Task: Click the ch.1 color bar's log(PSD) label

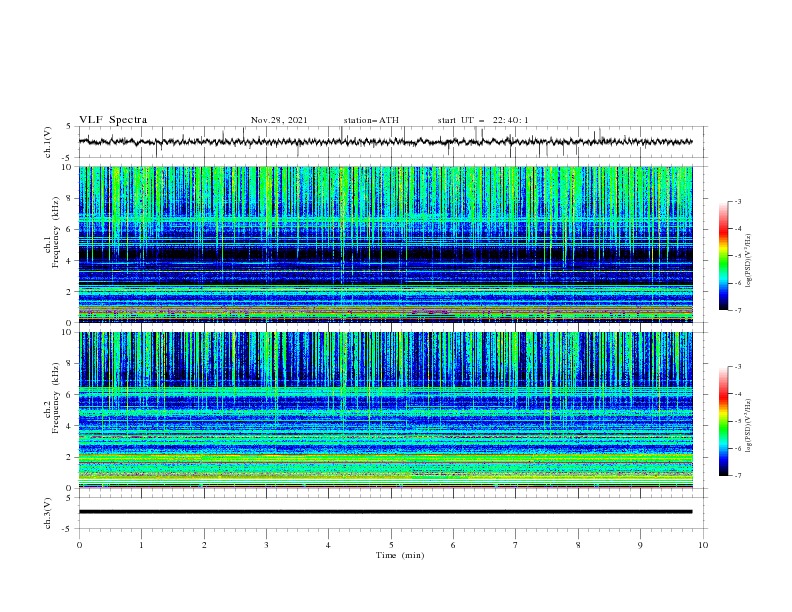Action: pyautogui.click(x=748, y=261)
